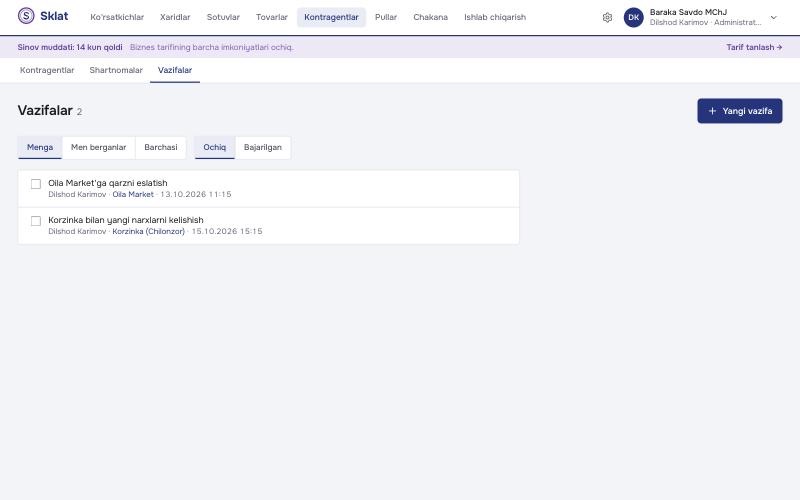Select the Ochiq status filter

click(x=215, y=147)
